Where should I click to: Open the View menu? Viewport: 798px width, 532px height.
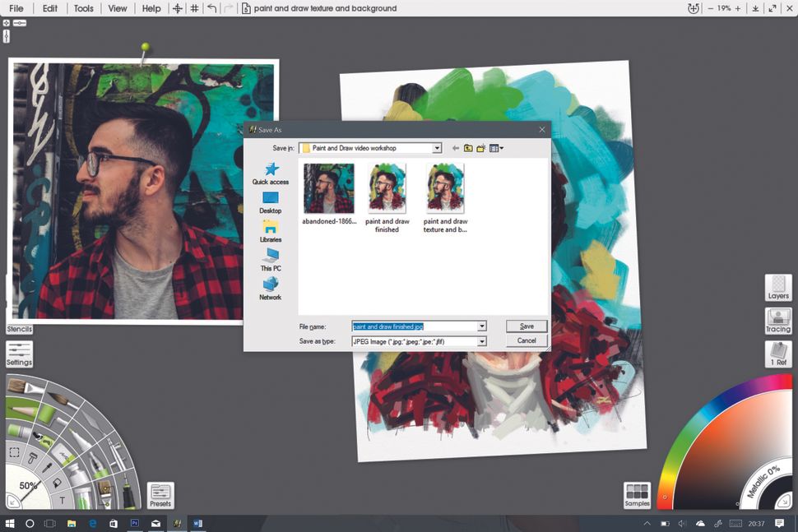pyautogui.click(x=117, y=8)
